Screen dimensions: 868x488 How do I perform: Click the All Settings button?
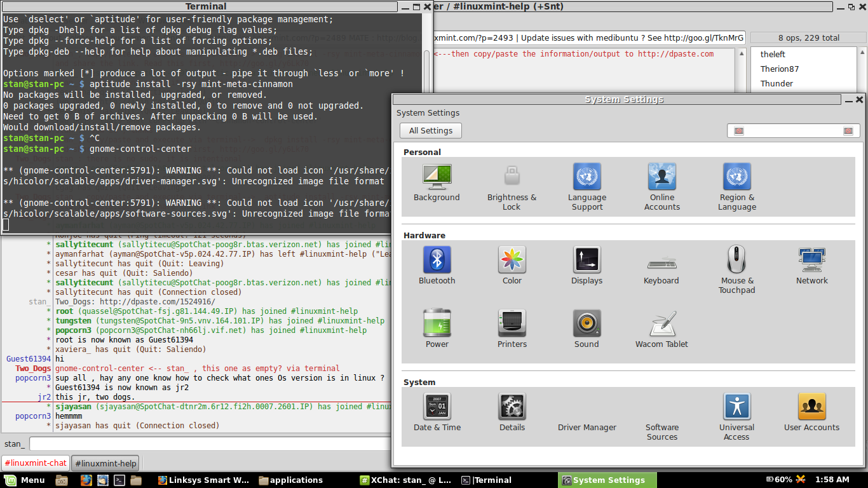pos(431,130)
